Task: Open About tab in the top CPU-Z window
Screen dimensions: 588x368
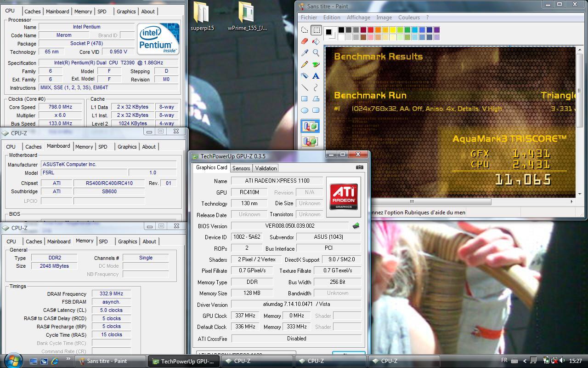Action: click(x=148, y=11)
